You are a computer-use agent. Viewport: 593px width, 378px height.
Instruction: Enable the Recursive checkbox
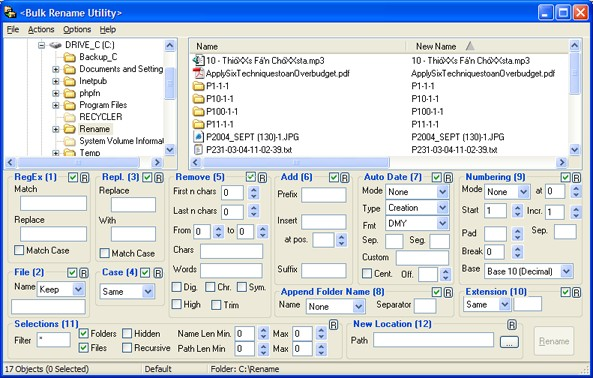127,348
